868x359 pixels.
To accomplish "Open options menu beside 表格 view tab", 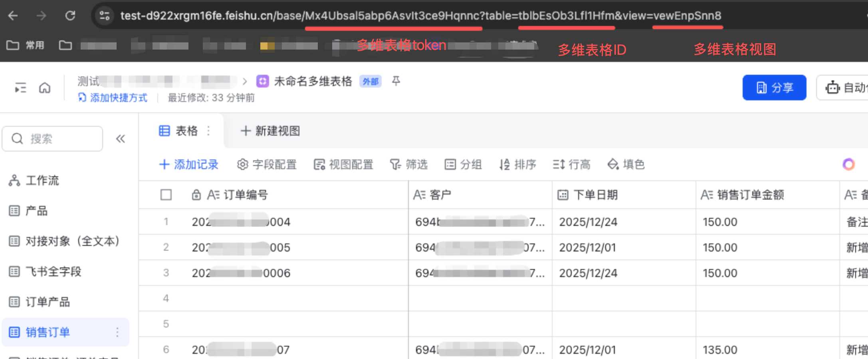I will point(208,131).
